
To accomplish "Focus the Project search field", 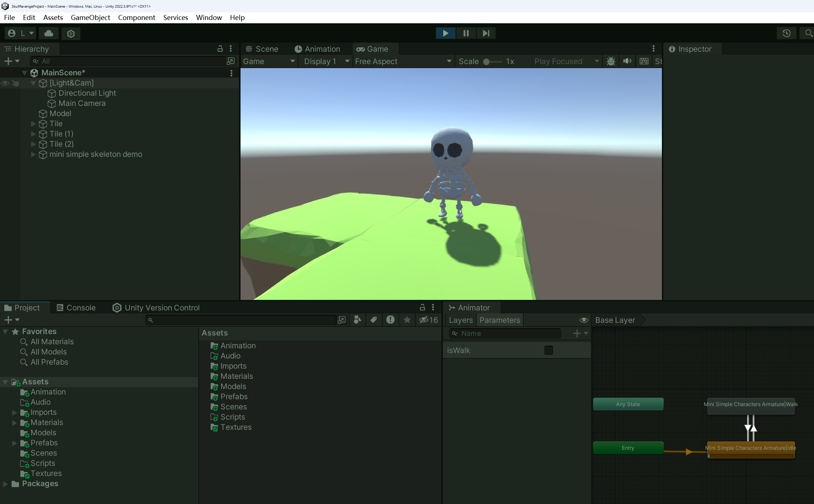I will tap(241, 320).
